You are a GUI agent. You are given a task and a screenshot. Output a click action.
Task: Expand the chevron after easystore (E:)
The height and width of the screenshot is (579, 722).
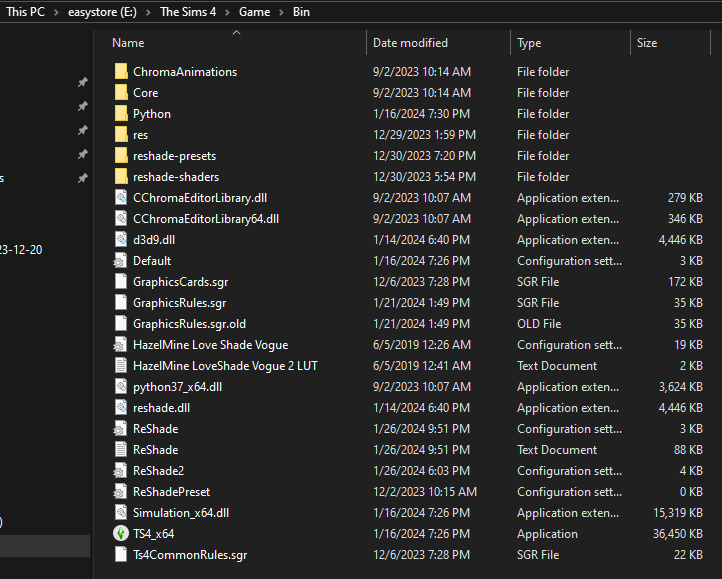click(148, 12)
